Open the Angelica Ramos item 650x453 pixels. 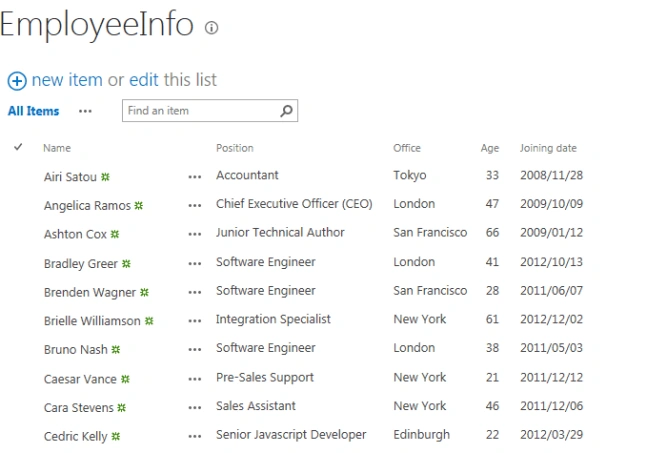[x=87, y=206]
